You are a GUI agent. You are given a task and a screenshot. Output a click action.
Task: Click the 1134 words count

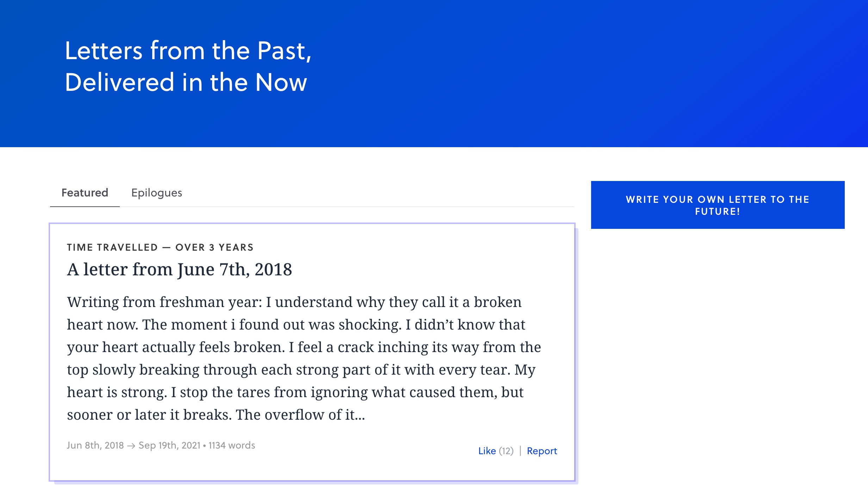coord(231,445)
